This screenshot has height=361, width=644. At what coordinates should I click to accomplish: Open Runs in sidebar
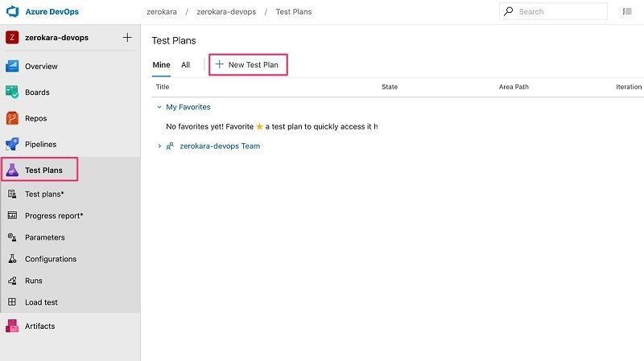[x=34, y=281]
